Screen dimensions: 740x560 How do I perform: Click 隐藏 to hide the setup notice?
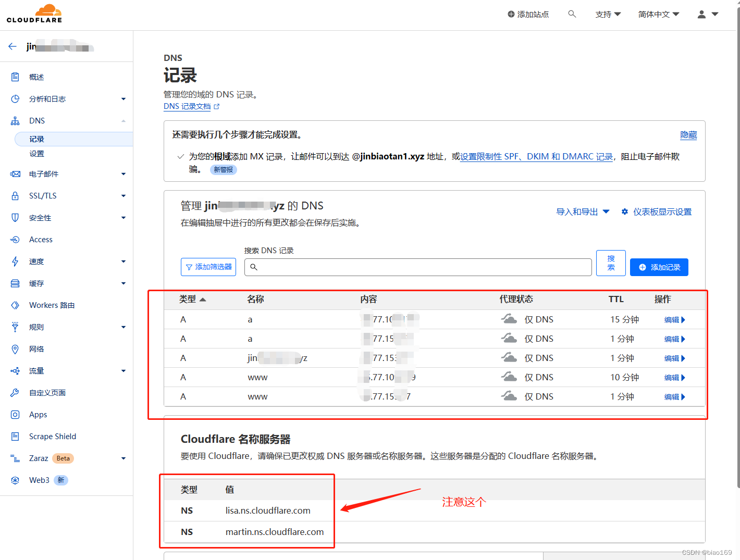tap(688, 135)
